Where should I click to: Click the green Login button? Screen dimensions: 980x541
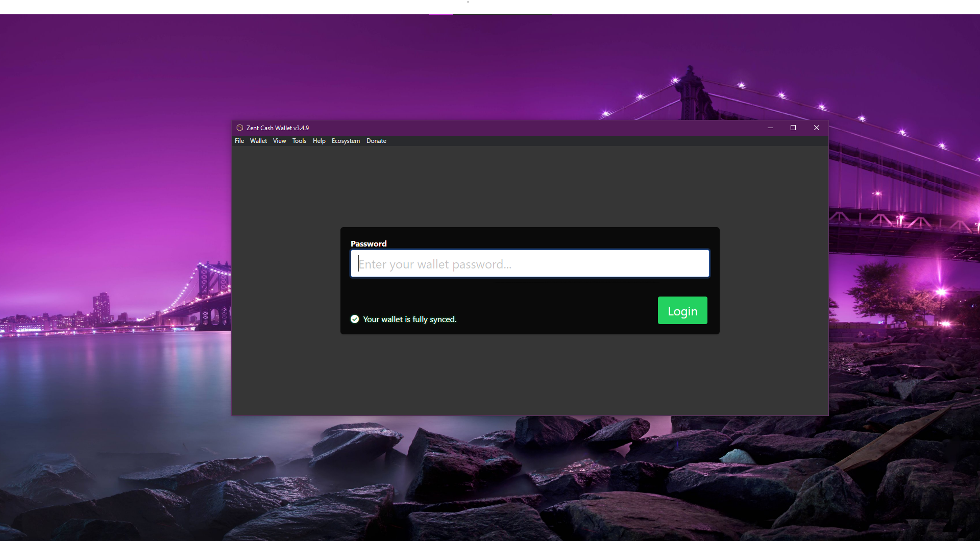(682, 310)
